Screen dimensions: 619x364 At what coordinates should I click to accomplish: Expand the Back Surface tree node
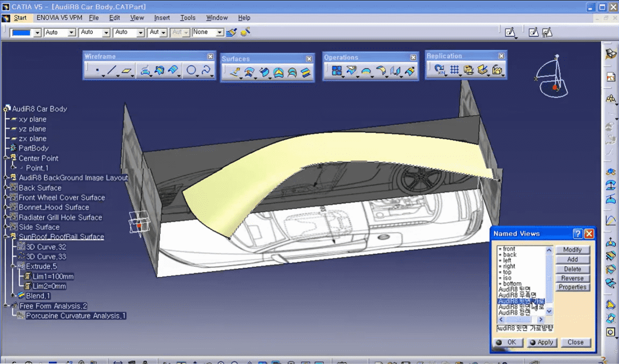(6, 188)
